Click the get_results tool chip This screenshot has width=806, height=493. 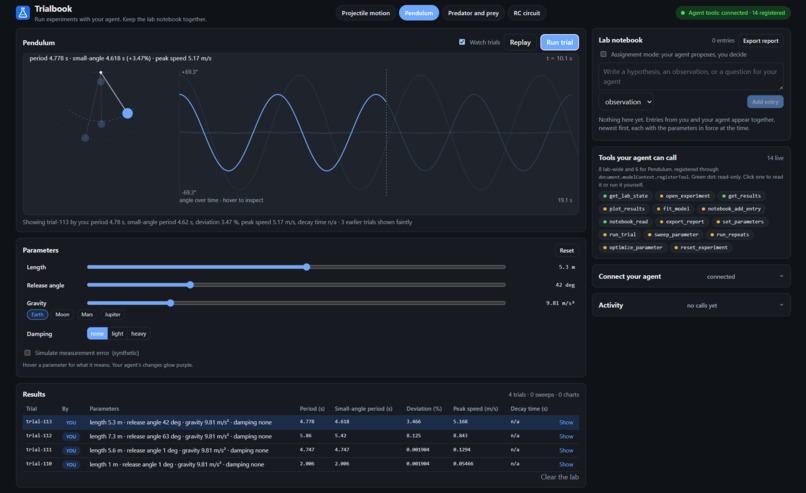pos(741,196)
